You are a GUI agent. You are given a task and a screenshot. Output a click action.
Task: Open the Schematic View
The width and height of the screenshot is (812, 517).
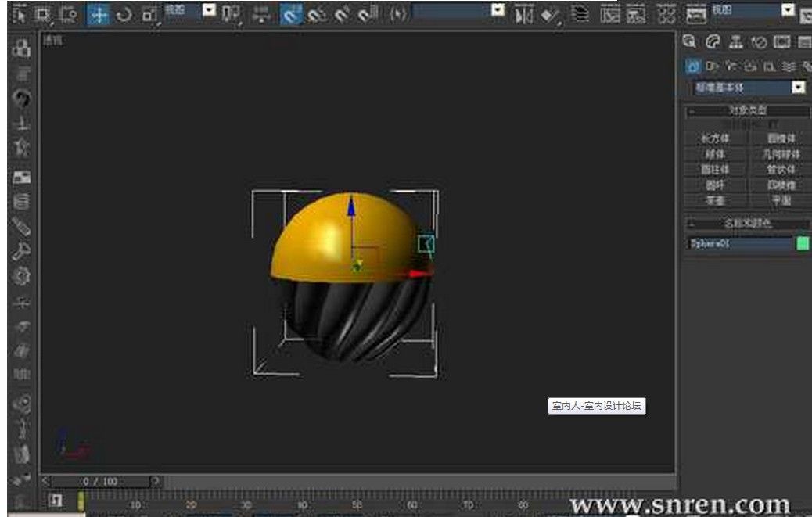coord(636,15)
